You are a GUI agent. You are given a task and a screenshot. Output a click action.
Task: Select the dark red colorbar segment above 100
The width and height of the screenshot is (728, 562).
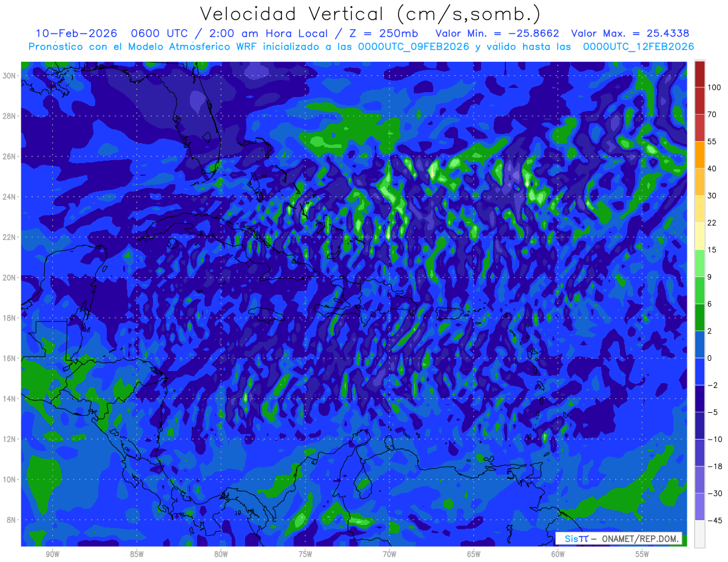click(699, 74)
